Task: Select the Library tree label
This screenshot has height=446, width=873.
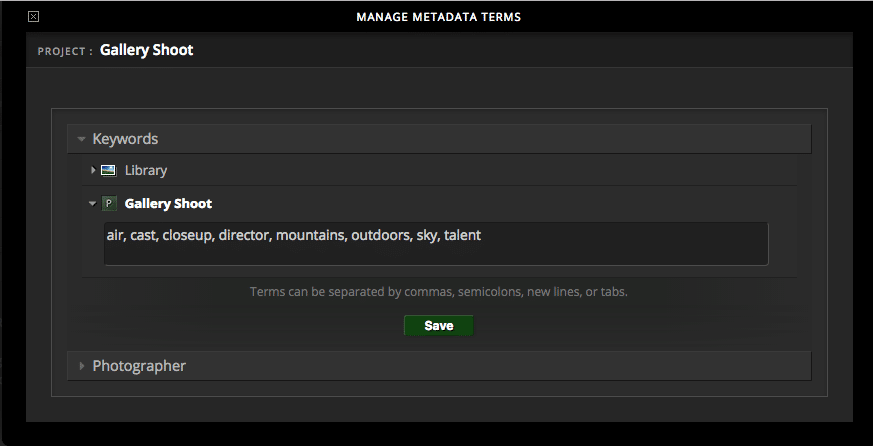Action: (x=146, y=171)
